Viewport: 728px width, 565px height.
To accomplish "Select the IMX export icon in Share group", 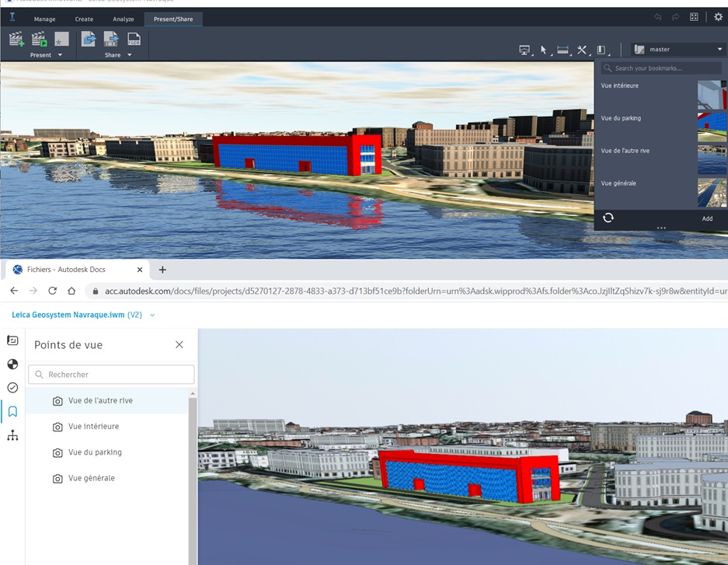I will (110, 37).
